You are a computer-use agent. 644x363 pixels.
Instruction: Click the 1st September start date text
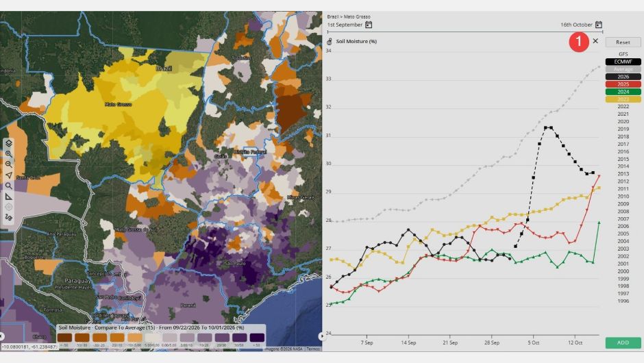(x=345, y=25)
